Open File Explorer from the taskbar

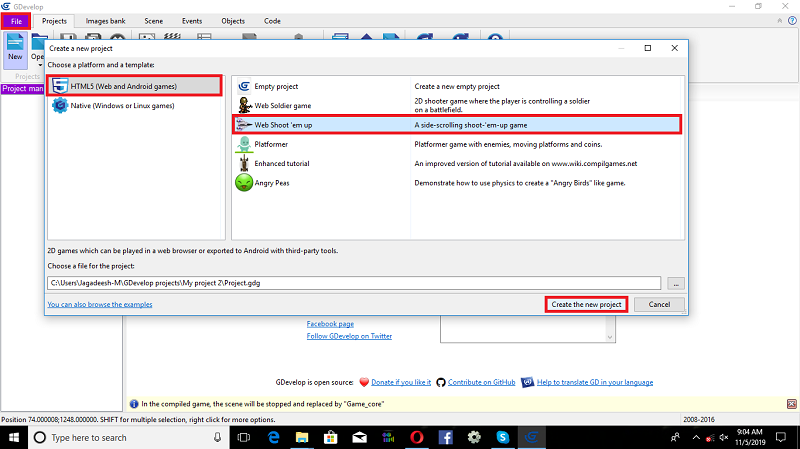302,438
